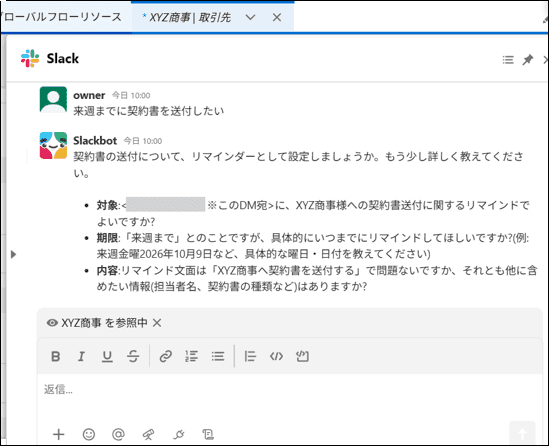Click the owner avatar
The image size is (549, 446).
tap(53, 100)
